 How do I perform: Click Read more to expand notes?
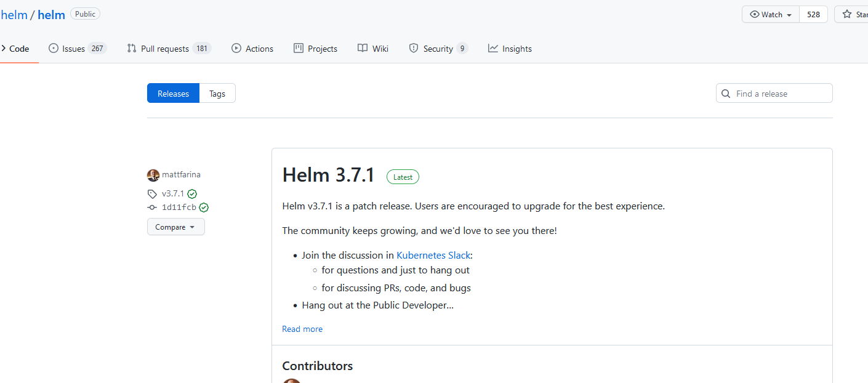coord(302,329)
